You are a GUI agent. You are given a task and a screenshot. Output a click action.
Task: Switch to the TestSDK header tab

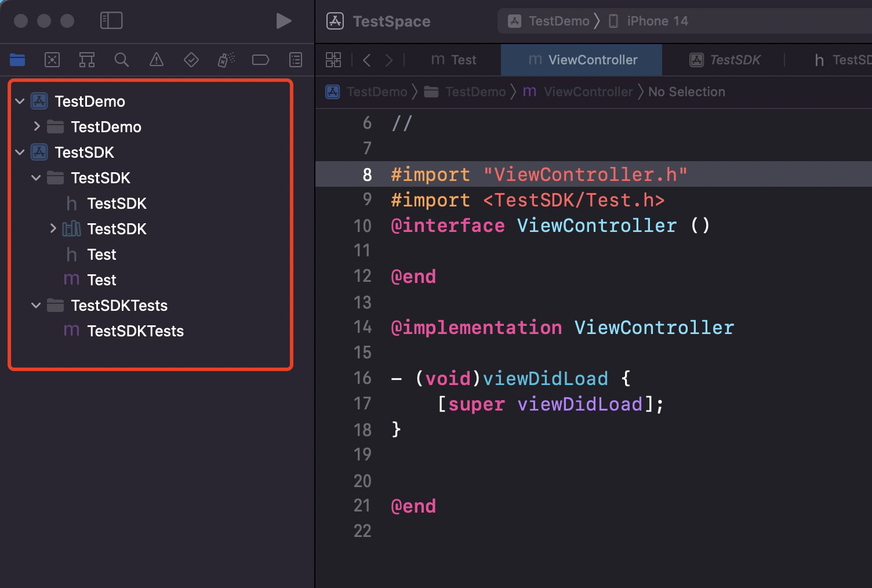click(x=842, y=60)
